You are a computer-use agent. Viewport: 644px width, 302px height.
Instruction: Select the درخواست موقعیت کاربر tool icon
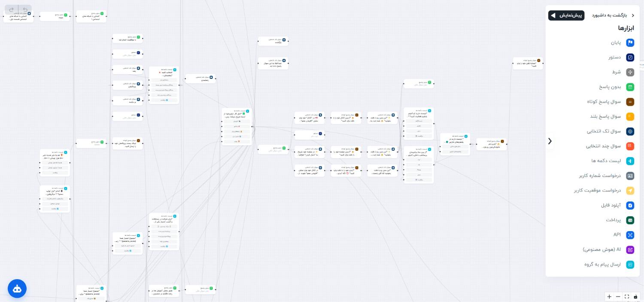tap(630, 190)
